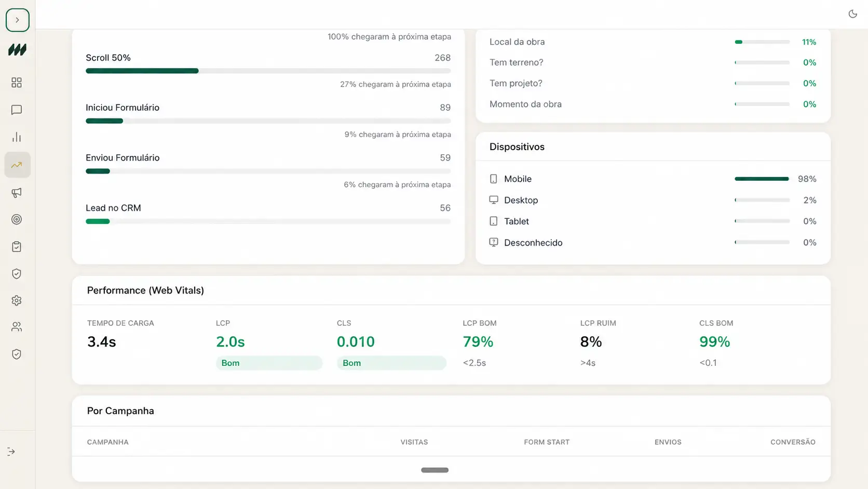Click the Local da obra field row

(653, 42)
